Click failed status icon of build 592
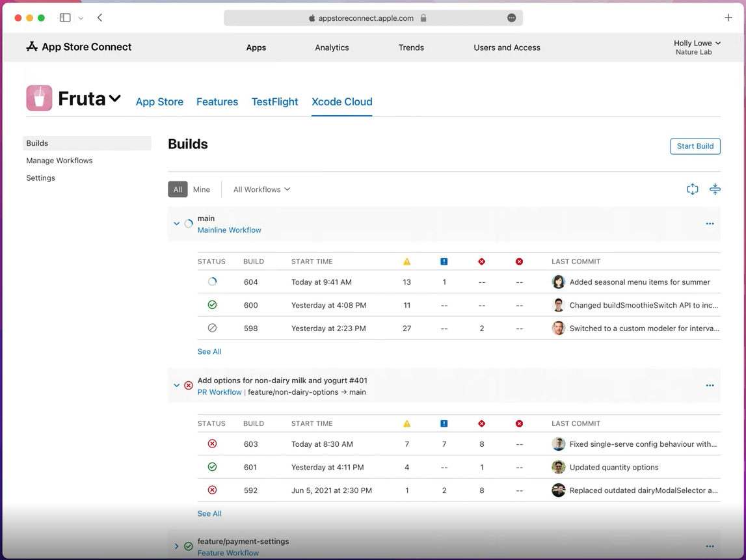 click(x=212, y=490)
